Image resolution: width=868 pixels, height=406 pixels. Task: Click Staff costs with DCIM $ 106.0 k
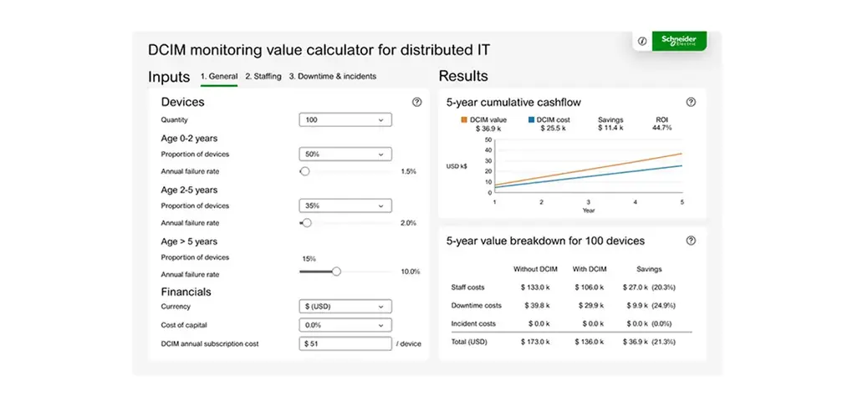[590, 287]
